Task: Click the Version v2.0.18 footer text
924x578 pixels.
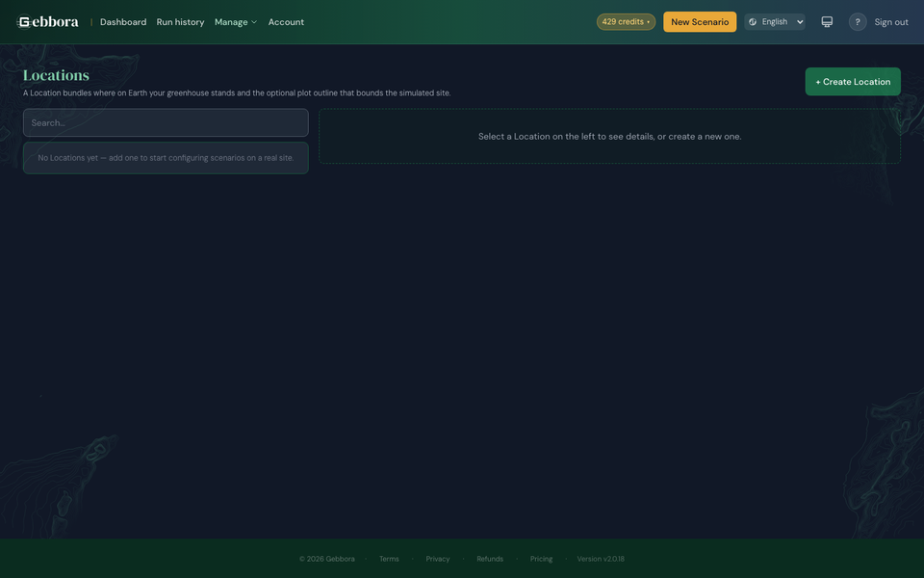Action: tap(601, 559)
